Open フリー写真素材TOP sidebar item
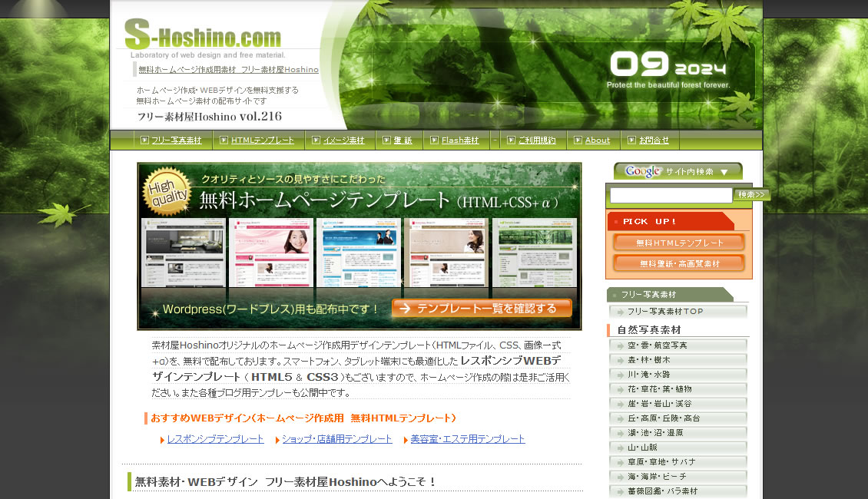Screen dimensions: 868x499 pyautogui.click(x=678, y=312)
